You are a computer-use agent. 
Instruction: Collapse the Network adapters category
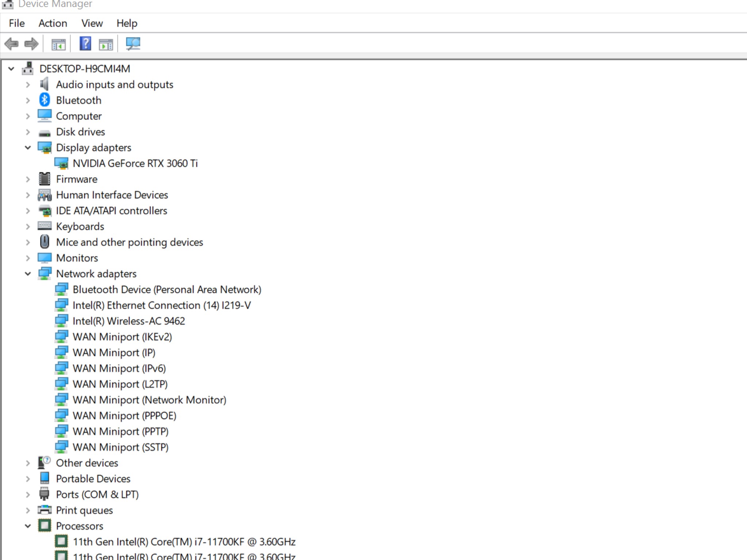tap(28, 274)
